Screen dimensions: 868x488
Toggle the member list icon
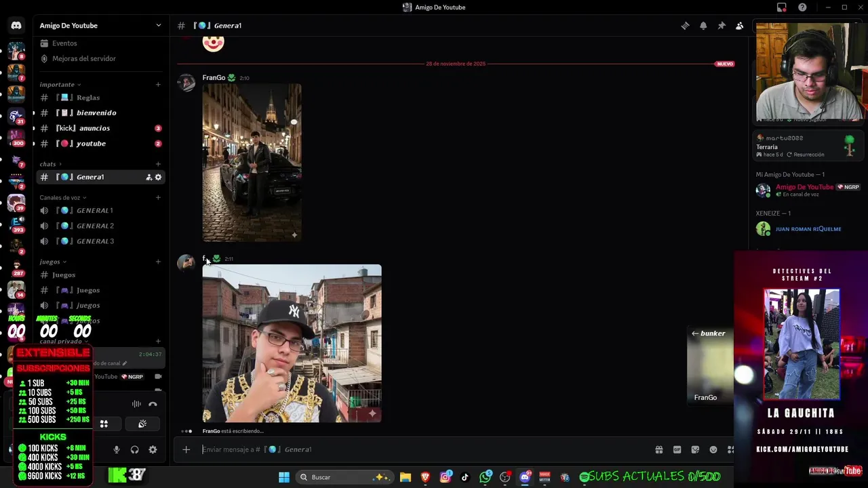click(x=740, y=26)
